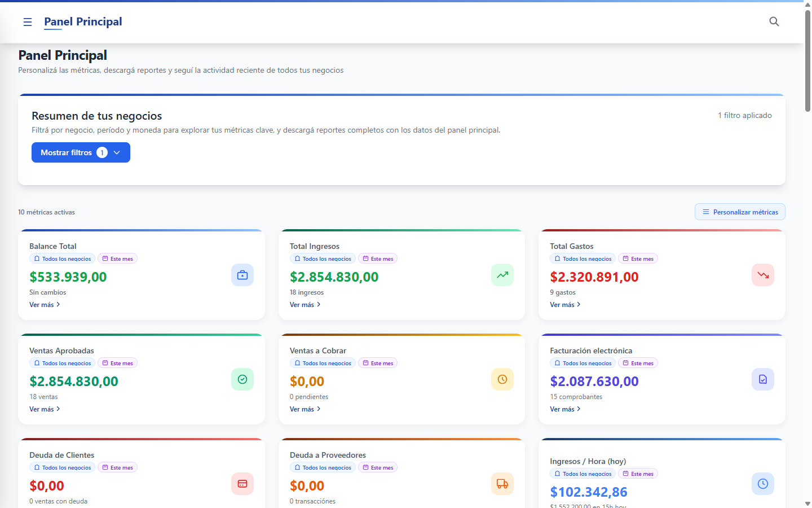Click '9 gastos' under Total Gastos

pos(563,292)
